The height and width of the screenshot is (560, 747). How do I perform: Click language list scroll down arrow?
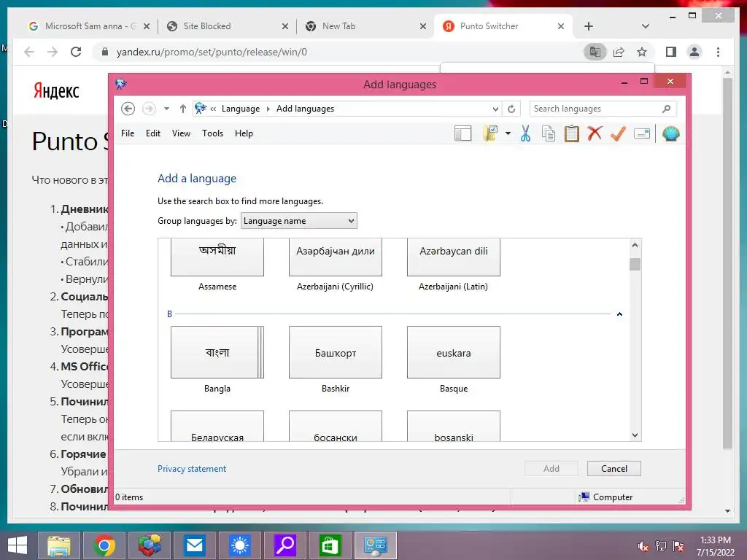635,435
